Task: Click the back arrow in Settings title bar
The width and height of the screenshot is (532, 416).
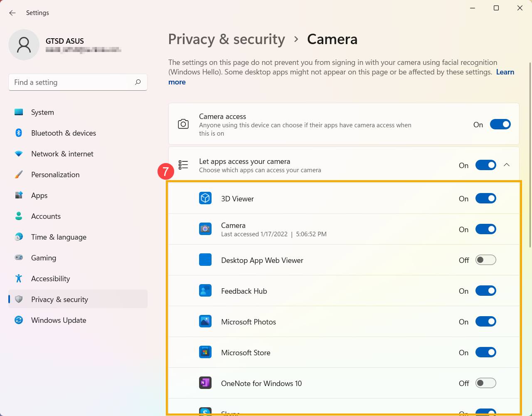Action: (x=12, y=13)
